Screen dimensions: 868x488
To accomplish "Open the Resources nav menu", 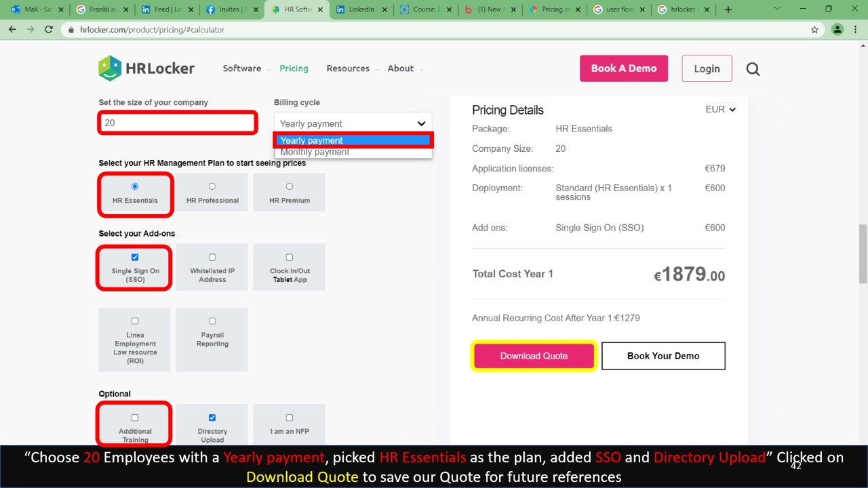I will click(348, 68).
